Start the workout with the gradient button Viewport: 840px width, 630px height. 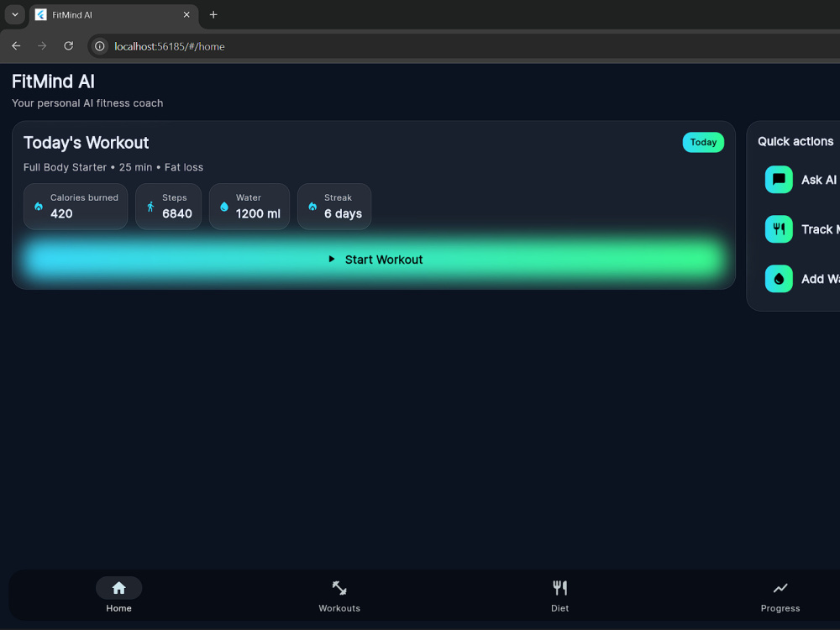[x=374, y=260]
